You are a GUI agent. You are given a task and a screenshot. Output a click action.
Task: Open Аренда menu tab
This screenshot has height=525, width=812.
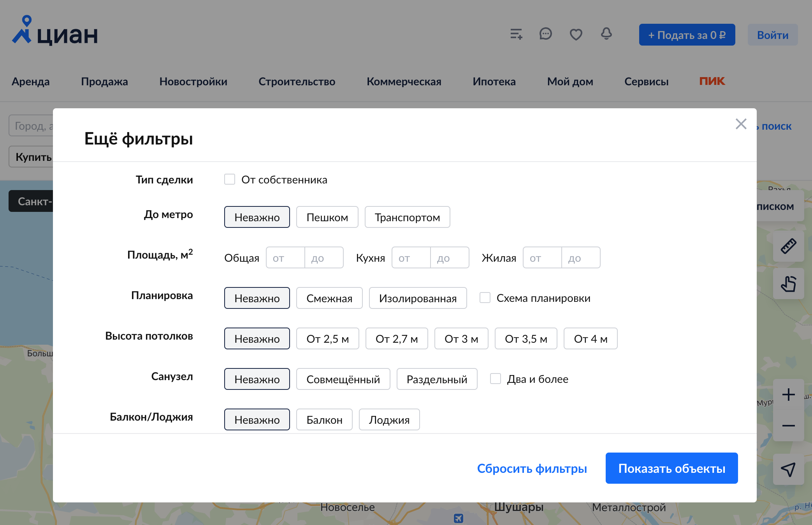tap(31, 82)
